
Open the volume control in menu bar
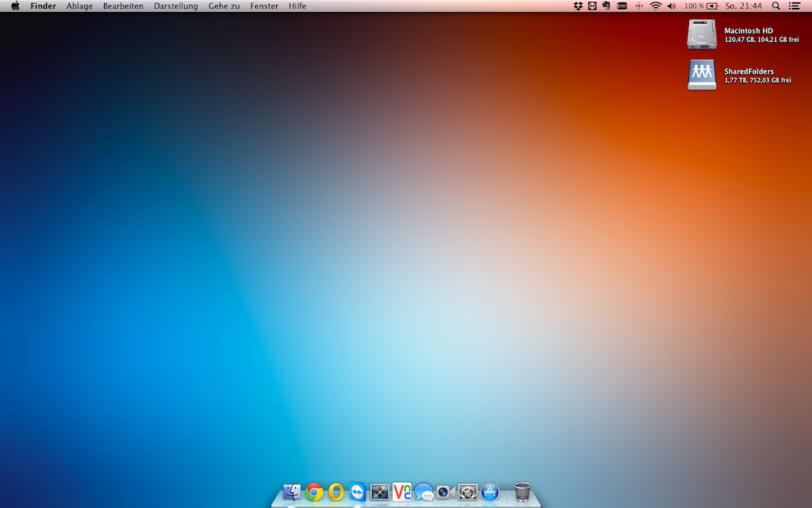pyautogui.click(x=672, y=6)
